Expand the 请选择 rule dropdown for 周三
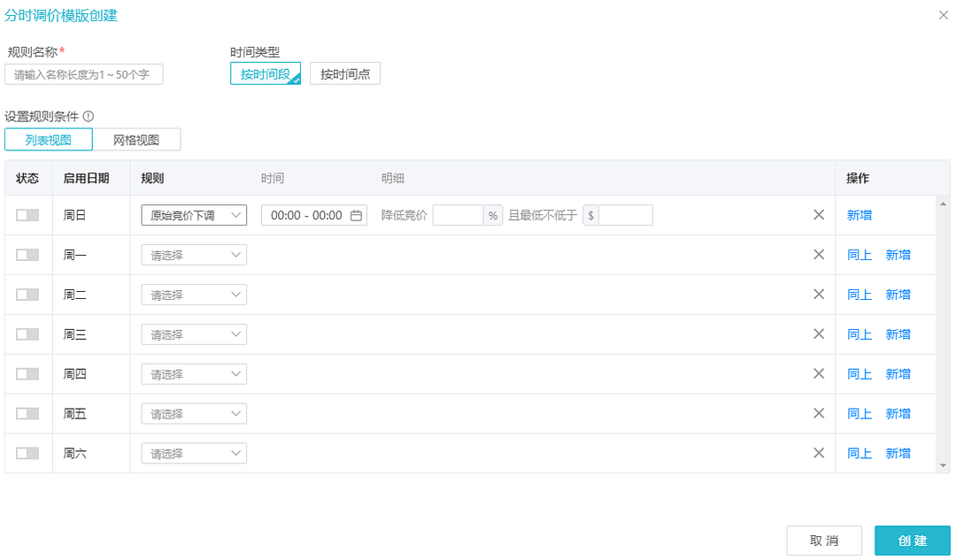The image size is (956, 560). point(194,334)
